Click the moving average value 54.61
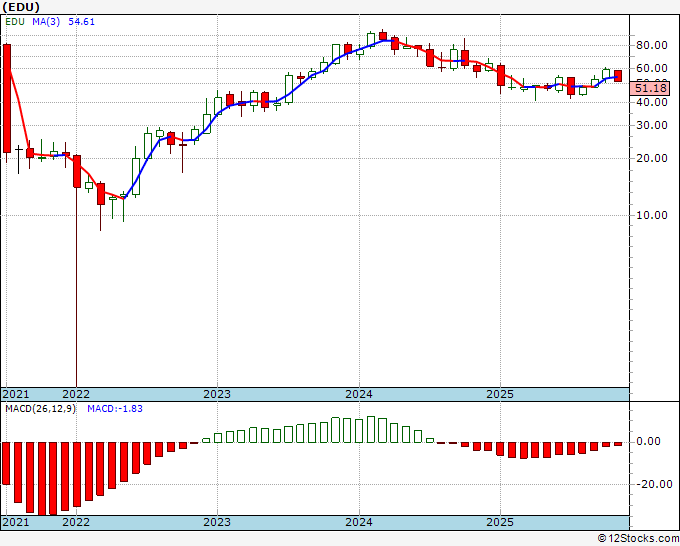Image resolution: width=680 pixels, height=546 pixels. pos(81,22)
